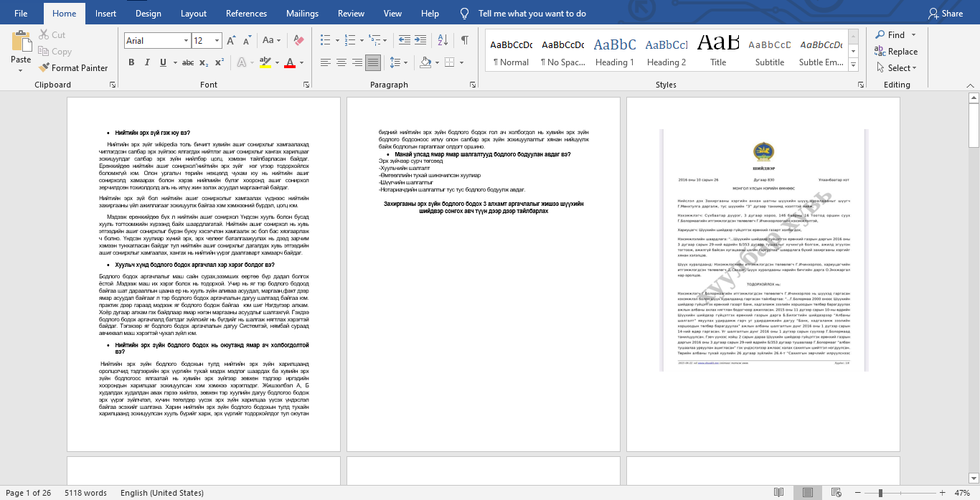Align the text to the right
Image resolution: width=980 pixels, height=500 pixels.
point(357,62)
